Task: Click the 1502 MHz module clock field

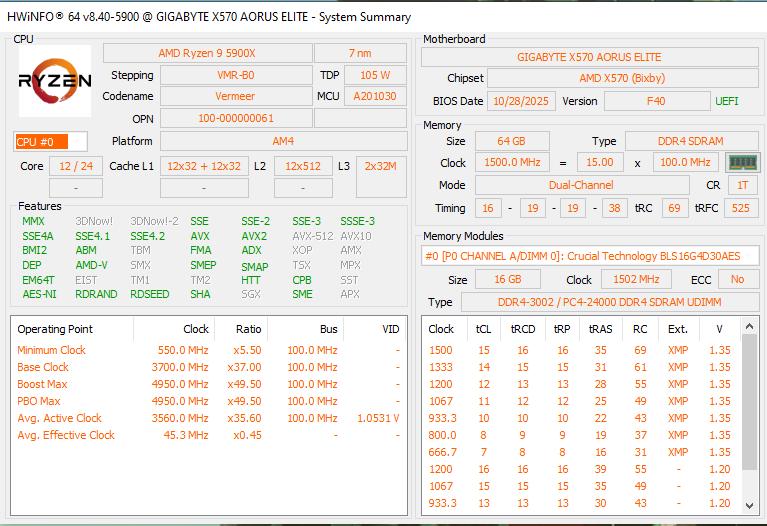Action: point(636,279)
